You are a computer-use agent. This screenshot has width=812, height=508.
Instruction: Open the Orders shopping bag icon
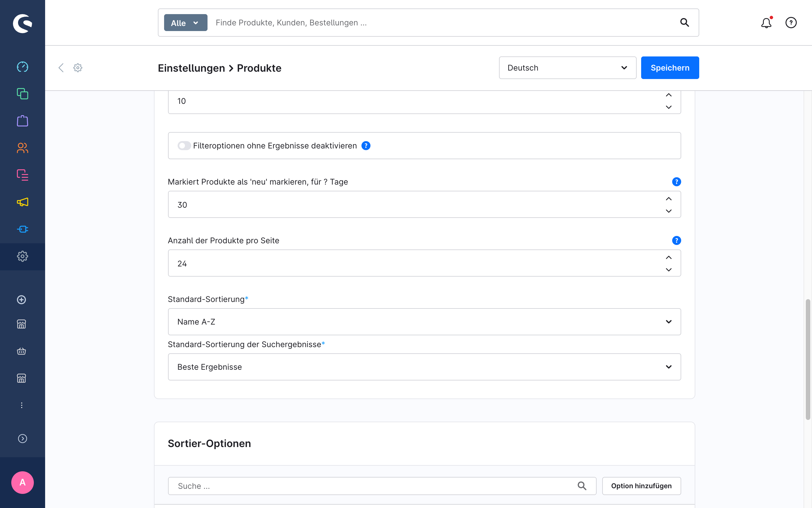click(23, 121)
